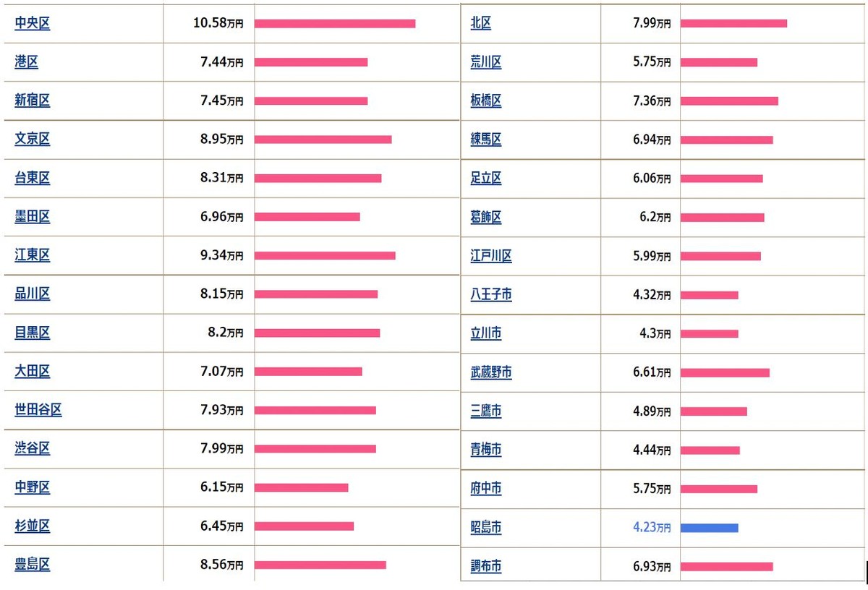
Task: Open the 新宿区 ward link
Action: pyautogui.click(x=33, y=101)
